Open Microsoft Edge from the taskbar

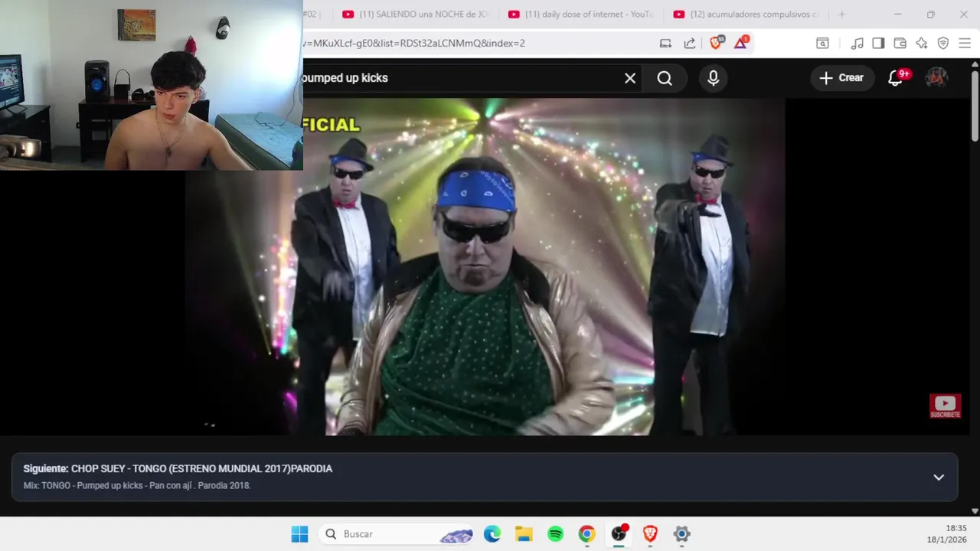(492, 534)
